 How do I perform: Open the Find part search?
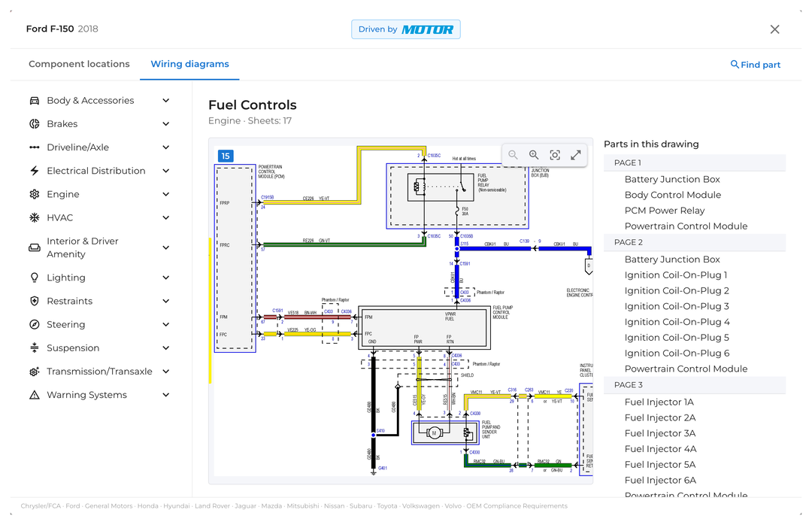(x=755, y=64)
